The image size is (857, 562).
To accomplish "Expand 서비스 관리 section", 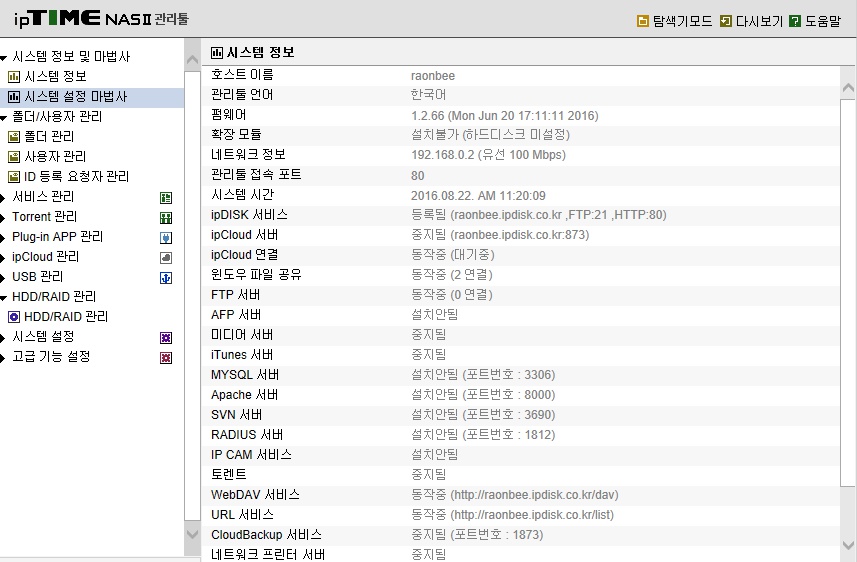I will coord(3,197).
